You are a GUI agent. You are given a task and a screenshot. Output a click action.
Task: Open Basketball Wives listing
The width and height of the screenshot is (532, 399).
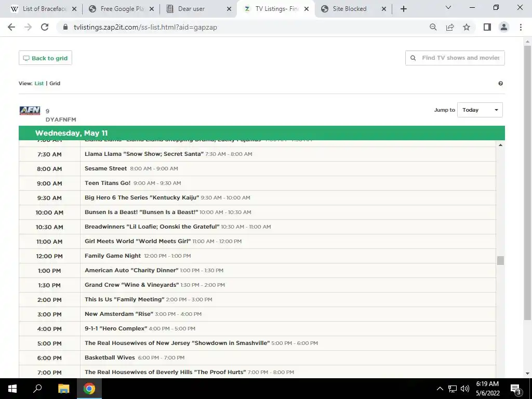(110, 358)
